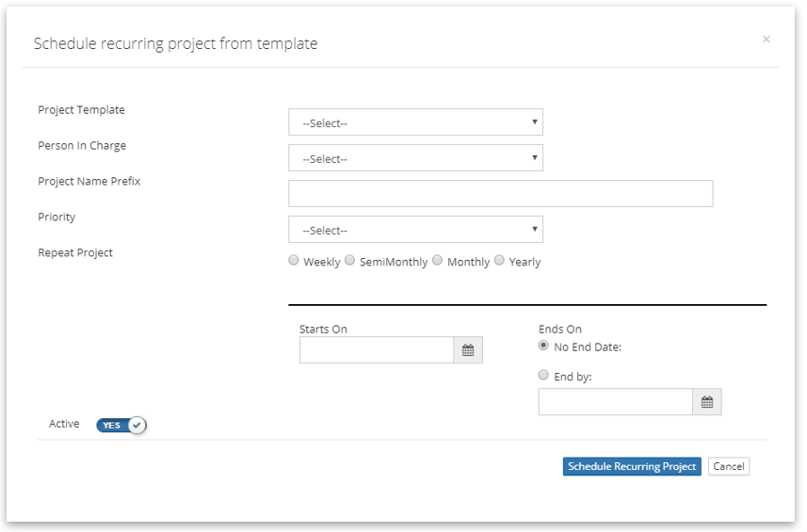
Task: Click the Monthly label text
Action: pyautogui.click(x=468, y=262)
